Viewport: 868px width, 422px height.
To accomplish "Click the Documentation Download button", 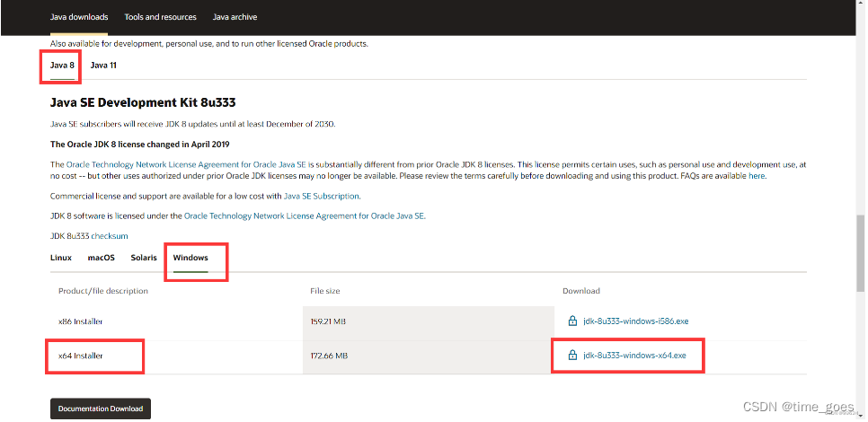I will (x=101, y=409).
